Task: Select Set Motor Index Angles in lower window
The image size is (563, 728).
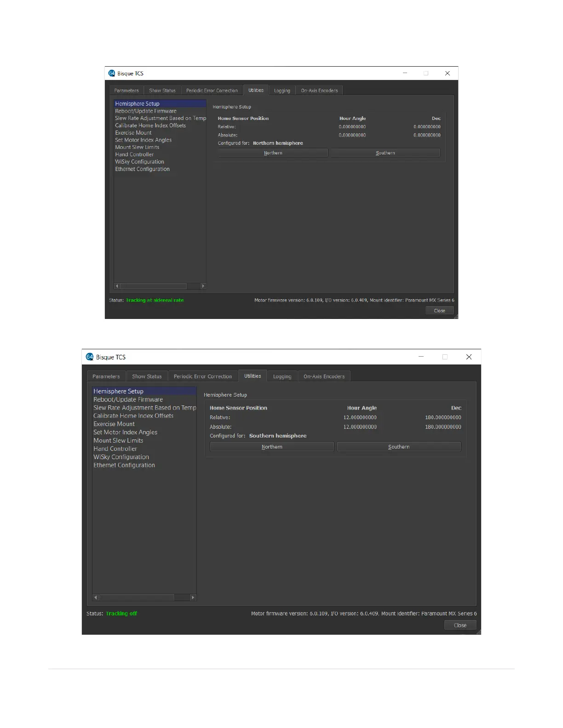Action: pyautogui.click(x=144, y=432)
